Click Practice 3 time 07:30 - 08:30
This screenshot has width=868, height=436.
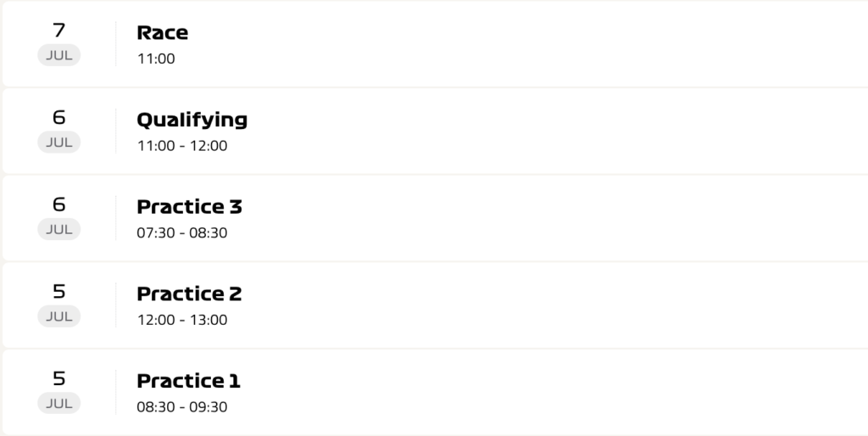[182, 232]
